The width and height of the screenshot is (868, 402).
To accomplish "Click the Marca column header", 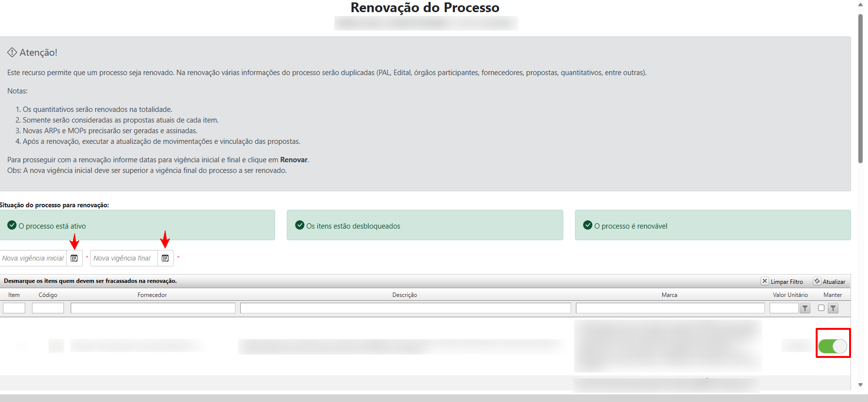I will (x=669, y=295).
